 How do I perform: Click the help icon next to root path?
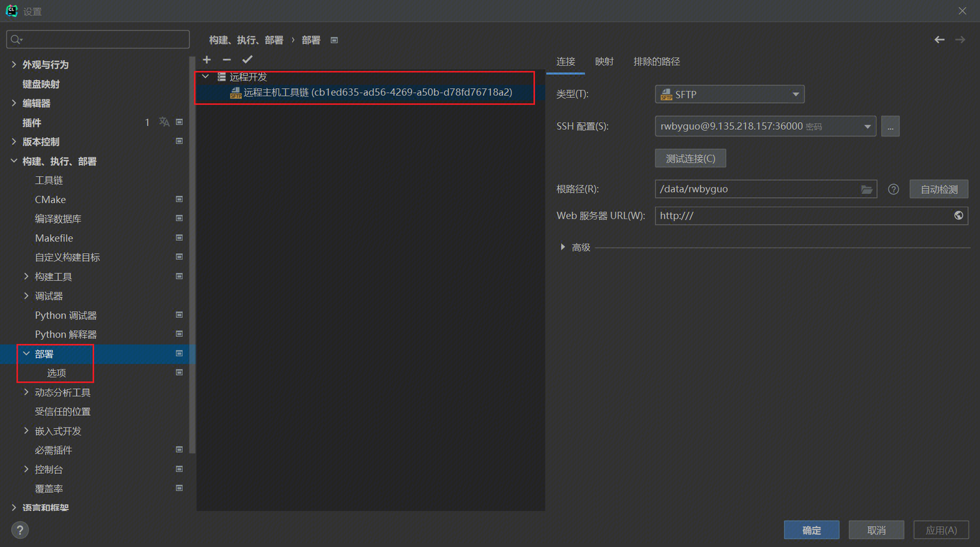(x=893, y=189)
